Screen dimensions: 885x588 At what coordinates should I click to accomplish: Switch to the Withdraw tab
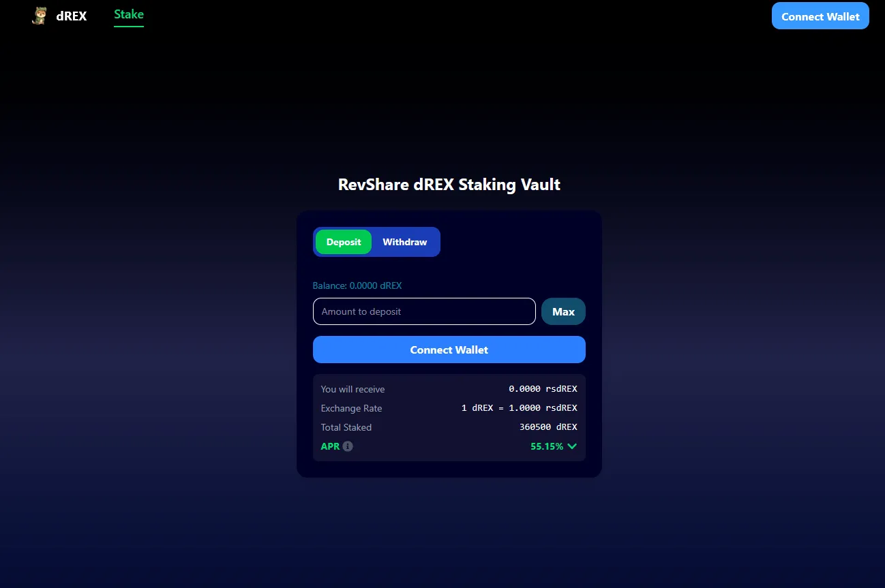[x=405, y=242]
